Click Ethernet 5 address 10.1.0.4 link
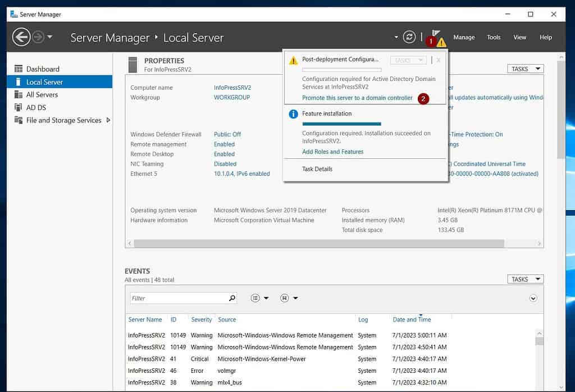This screenshot has width=575, height=392. [241, 174]
